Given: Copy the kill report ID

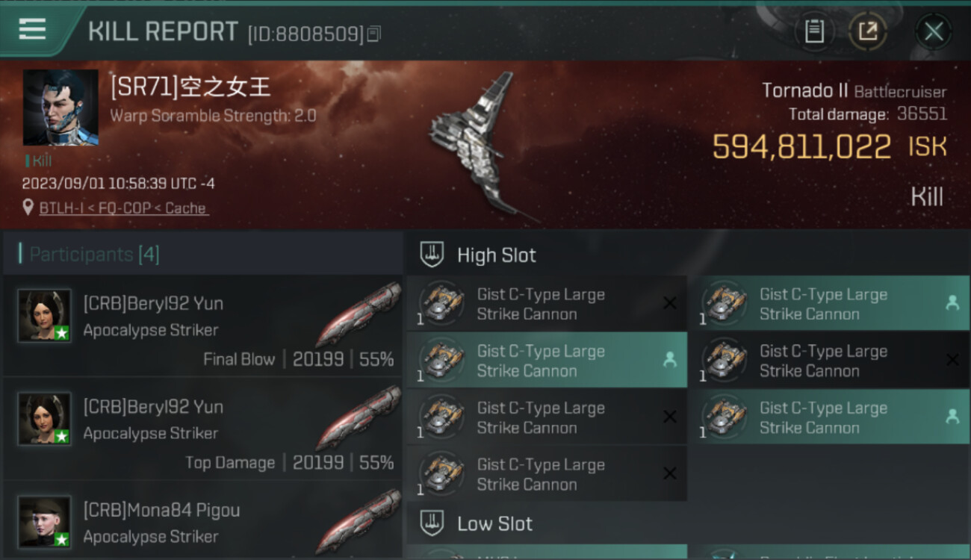Looking at the screenshot, I should click(374, 34).
